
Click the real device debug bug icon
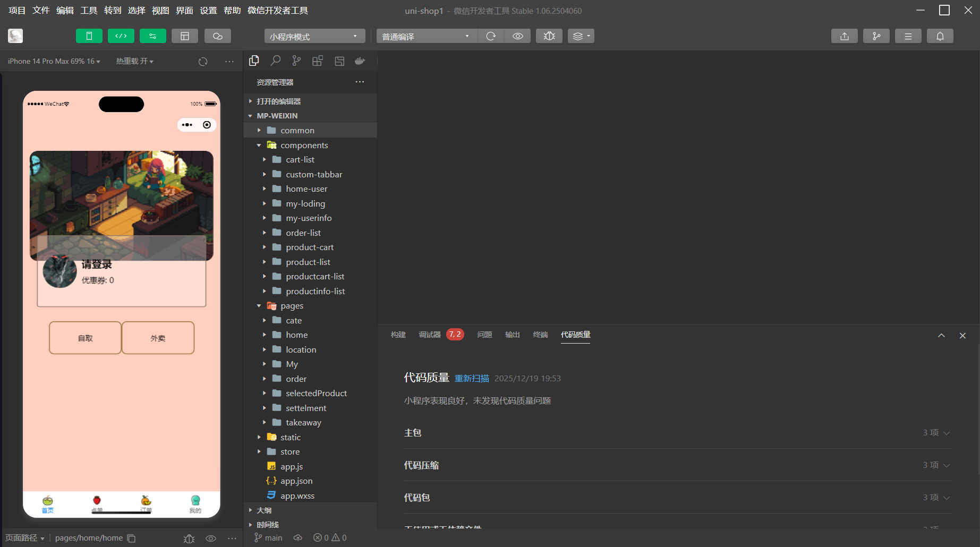pyautogui.click(x=549, y=36)
